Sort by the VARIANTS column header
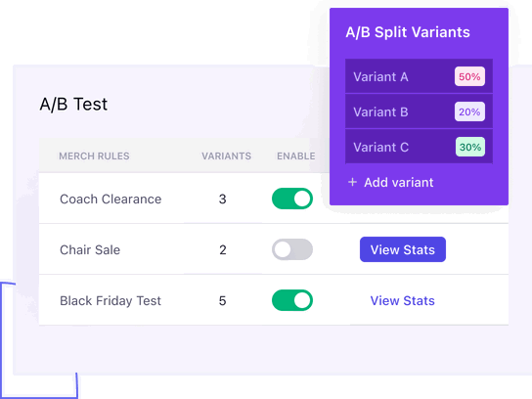 pyautogui.click(x=226, y=156)
